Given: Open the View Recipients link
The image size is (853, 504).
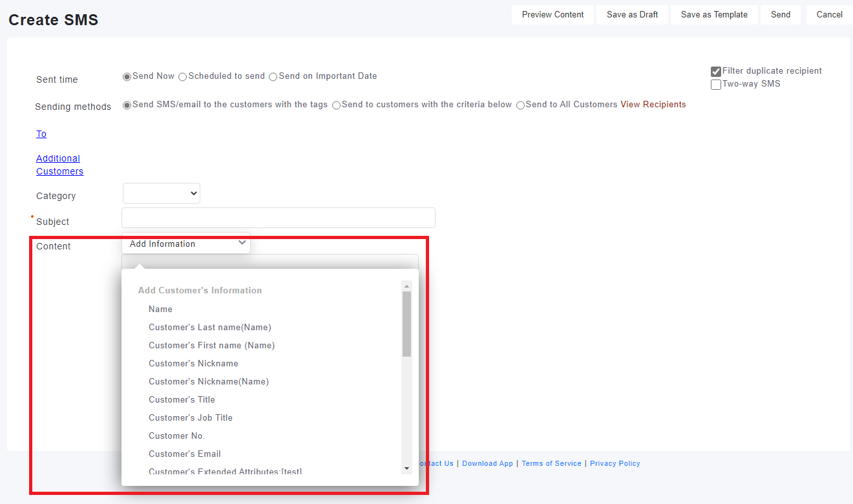Looking at the screenshot, I should click(x=653, y=105).
